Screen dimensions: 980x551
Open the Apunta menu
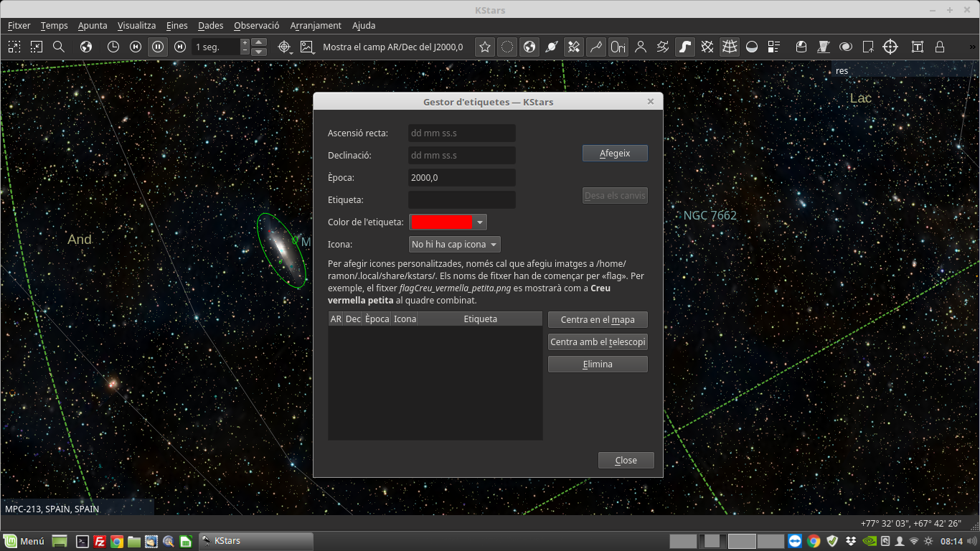[93, 25]
